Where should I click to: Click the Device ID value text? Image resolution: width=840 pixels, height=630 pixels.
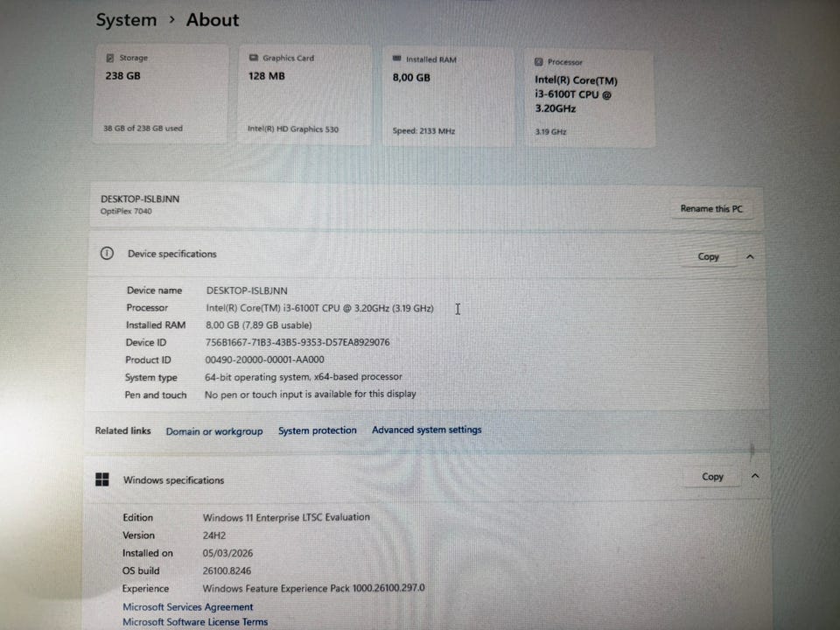coord(297,342)
